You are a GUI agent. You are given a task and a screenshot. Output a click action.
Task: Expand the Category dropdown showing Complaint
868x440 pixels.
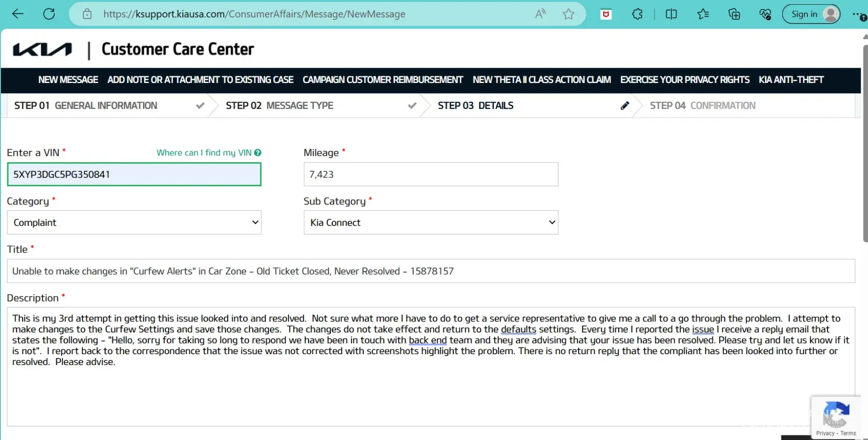pyautogui.click(x=134, y=222)
